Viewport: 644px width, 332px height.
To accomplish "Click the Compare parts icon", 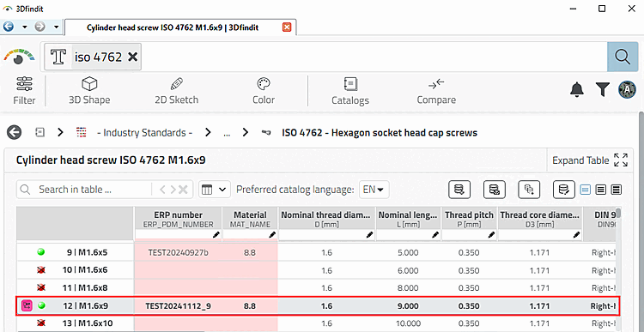I will pyautogui.click(x=436, y=91).
